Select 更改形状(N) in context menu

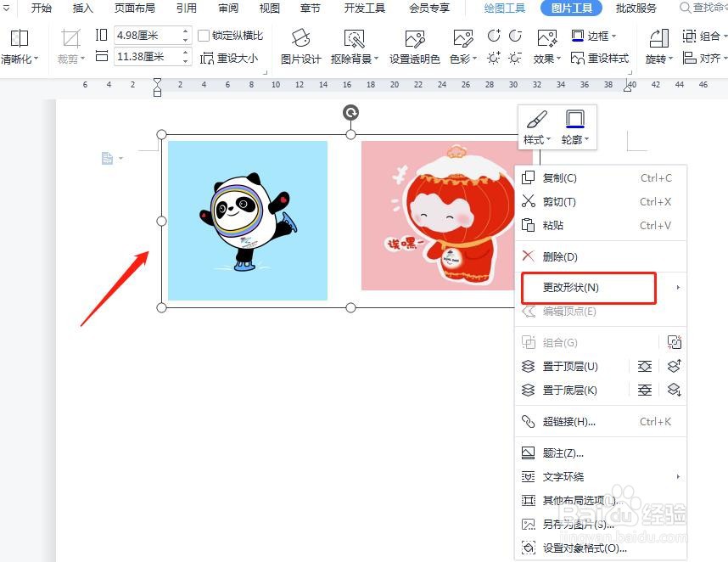pos(601,288)
